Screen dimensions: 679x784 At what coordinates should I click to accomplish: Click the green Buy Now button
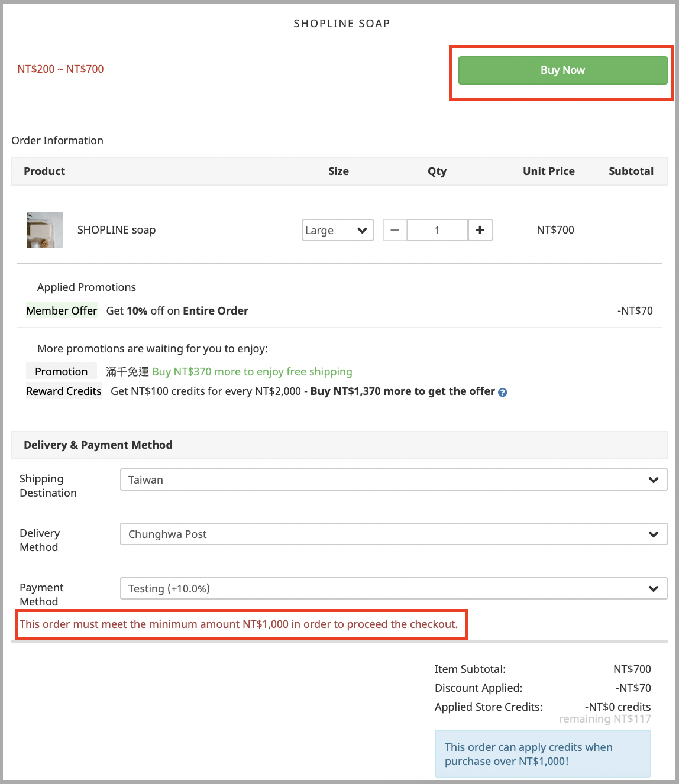[562, 70]
